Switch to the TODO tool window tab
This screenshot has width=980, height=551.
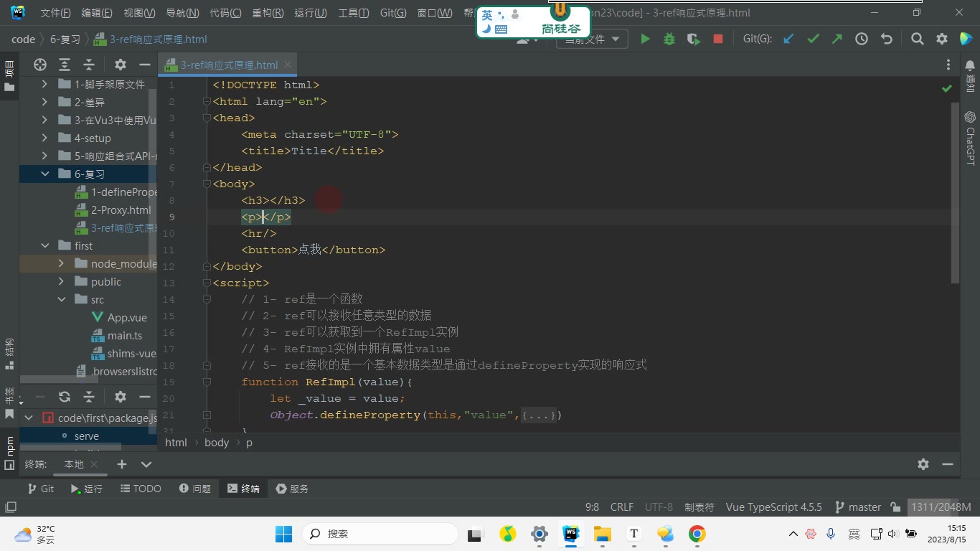140,489
